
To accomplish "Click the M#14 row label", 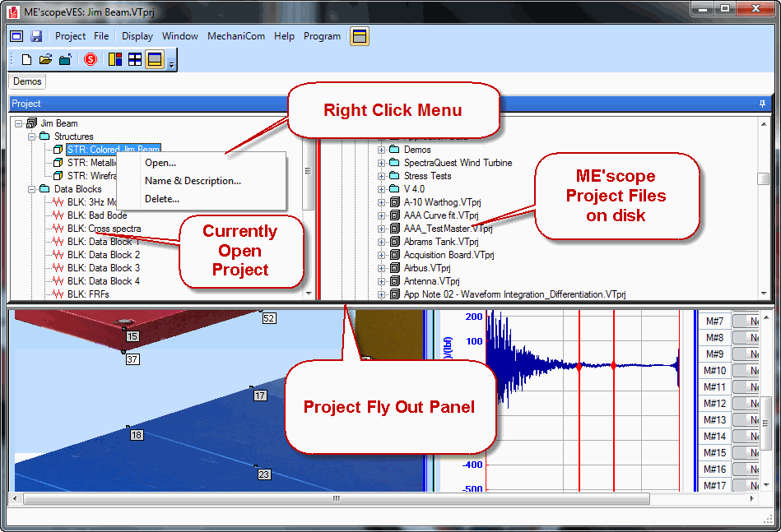I will [715, 436].
